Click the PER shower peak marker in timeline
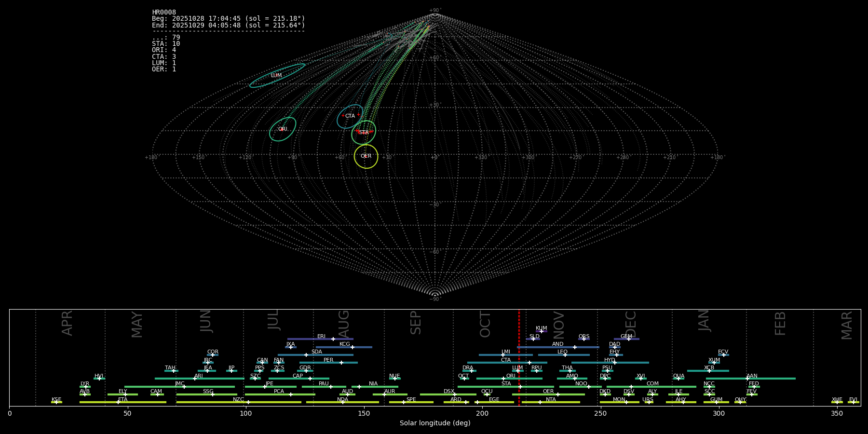The image size is (868, 434). coord(341,363)
